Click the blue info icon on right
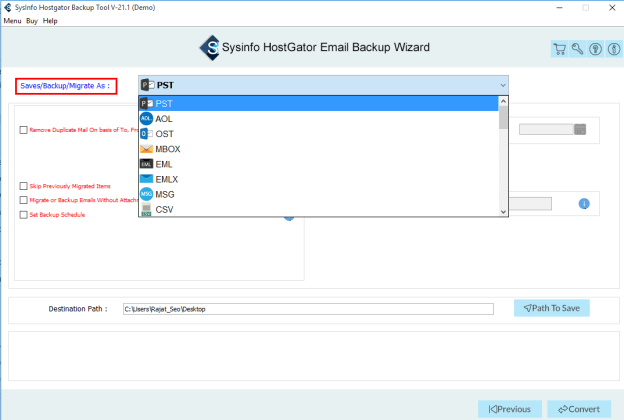The height and width of the screenshot is (420, 624). pyautogui.click(x=584, y=204)
